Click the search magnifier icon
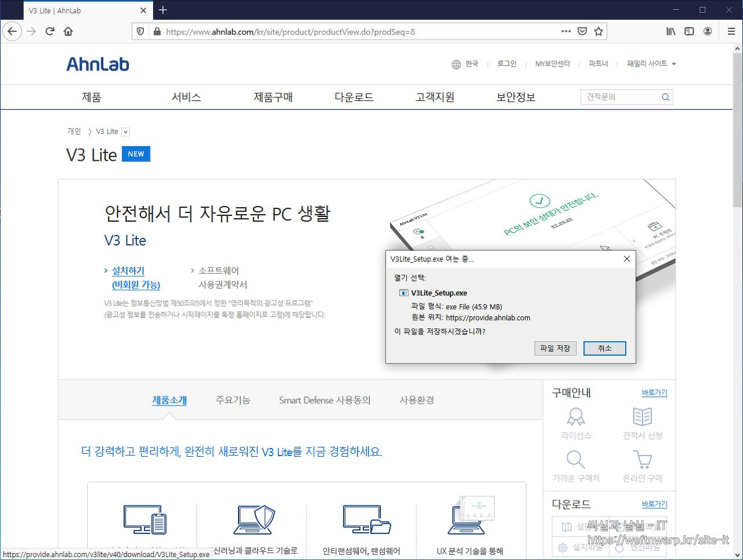The width and height of the screenshot is (743, 560). 666,97
